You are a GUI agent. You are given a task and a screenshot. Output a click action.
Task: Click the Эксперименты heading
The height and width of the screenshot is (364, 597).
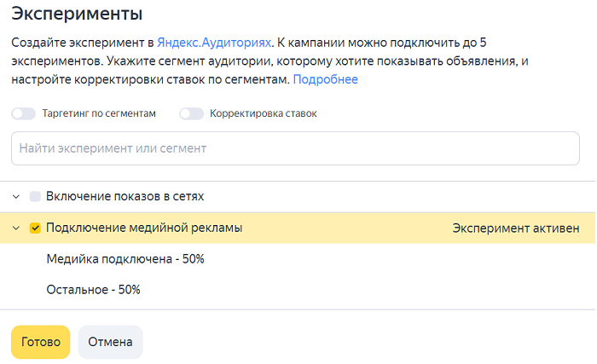coord(77,14)
